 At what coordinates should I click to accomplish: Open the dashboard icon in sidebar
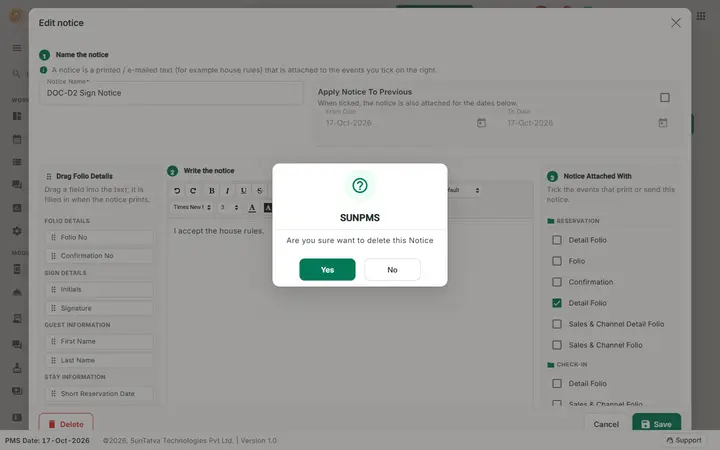pyautogui.click(x=17, y=116)
